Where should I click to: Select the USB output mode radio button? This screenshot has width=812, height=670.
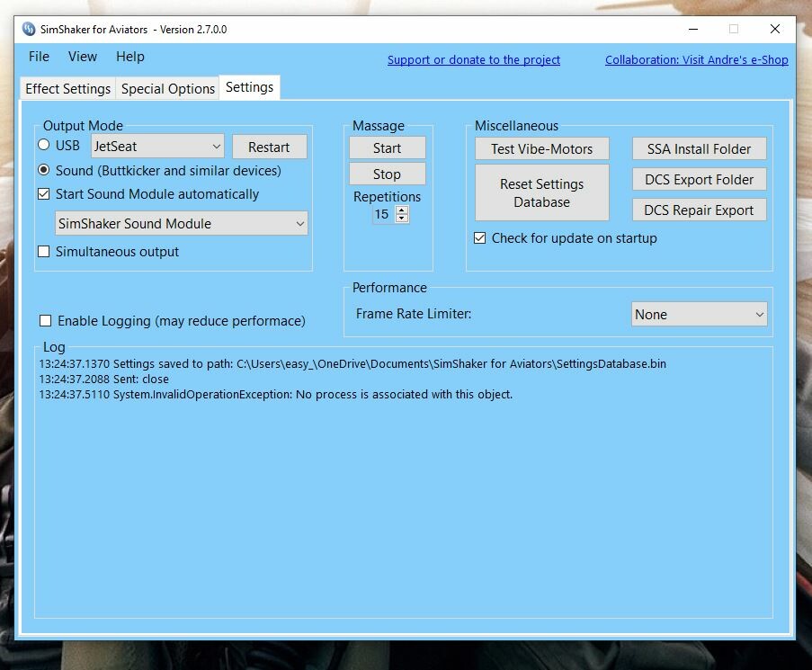(x=44, y=145)
